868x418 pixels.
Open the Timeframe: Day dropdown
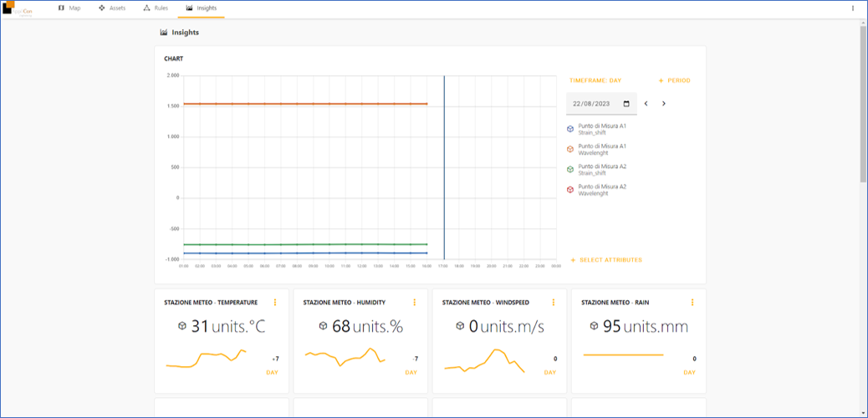[x=595, y=81]
